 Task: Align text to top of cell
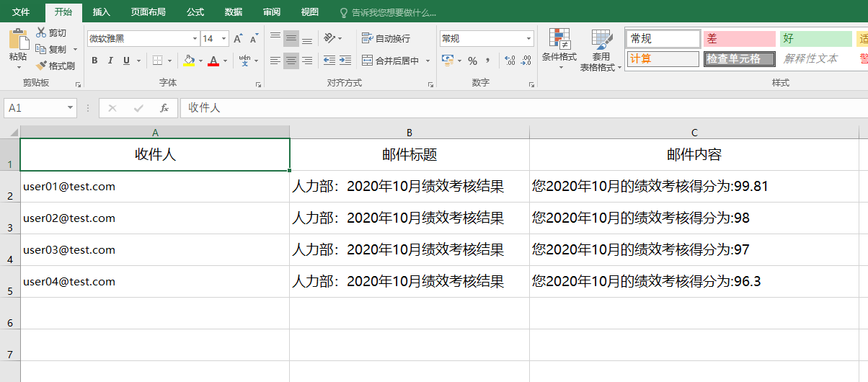[x=275, y=38]
